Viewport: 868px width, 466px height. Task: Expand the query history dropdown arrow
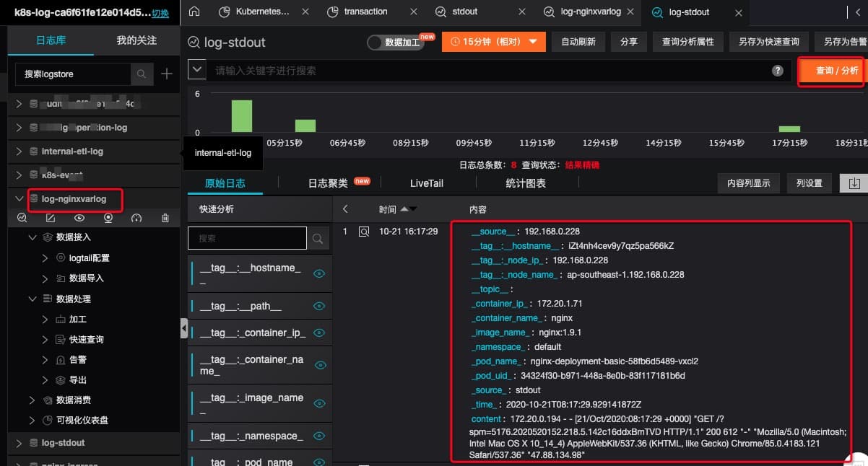click(x=196, y=70)
